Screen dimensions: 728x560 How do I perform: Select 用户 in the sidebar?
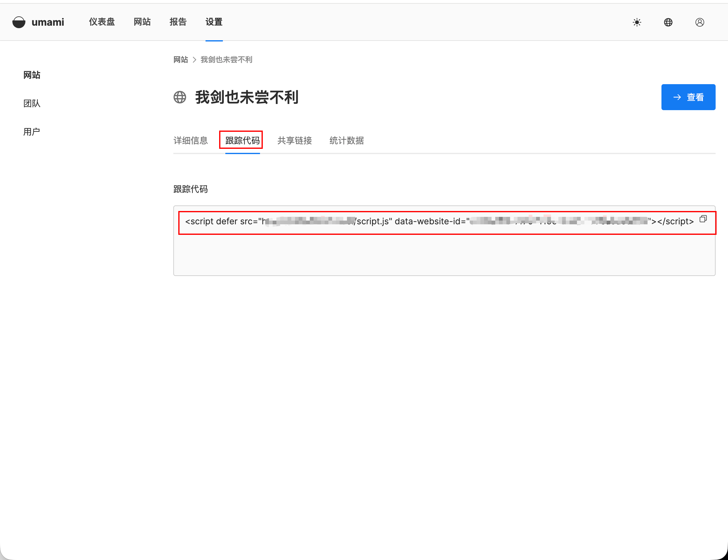coord(32,131)
